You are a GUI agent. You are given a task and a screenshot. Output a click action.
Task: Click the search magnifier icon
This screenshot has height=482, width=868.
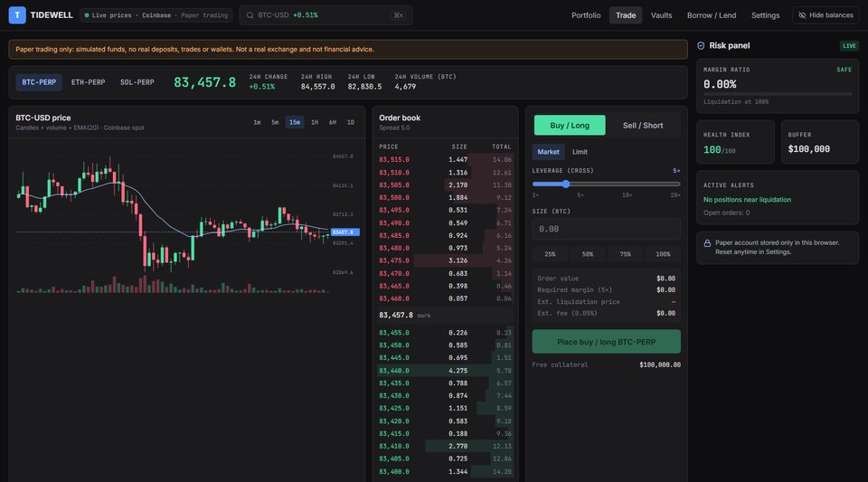(250, 15)
